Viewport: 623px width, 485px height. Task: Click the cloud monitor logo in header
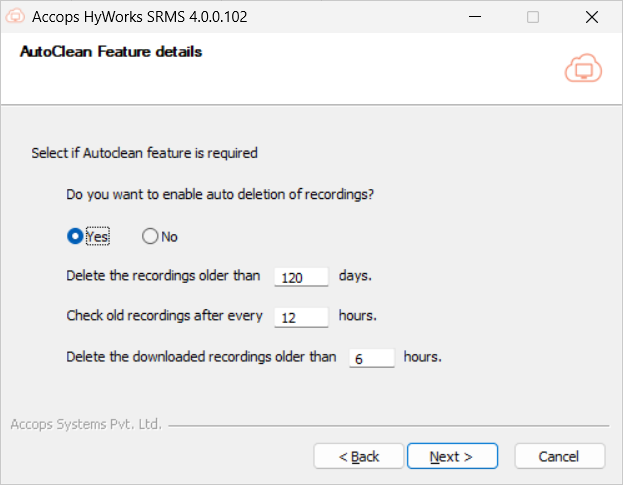click(582, 69)
